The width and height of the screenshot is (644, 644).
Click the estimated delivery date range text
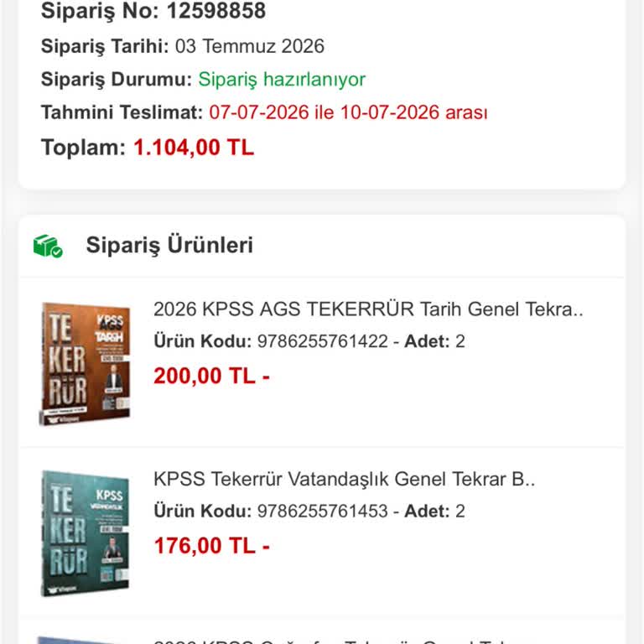(348, 112)
